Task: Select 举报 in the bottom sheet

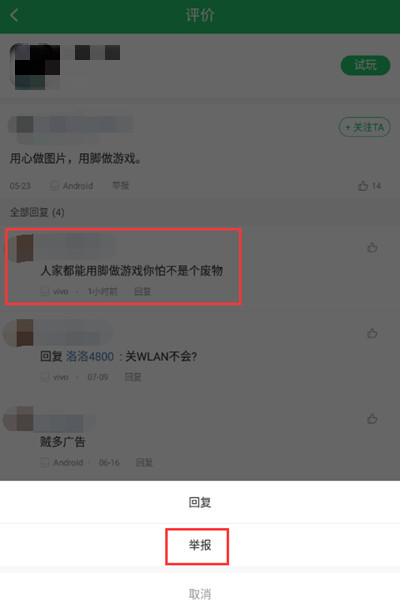Action: pos(200,545)
